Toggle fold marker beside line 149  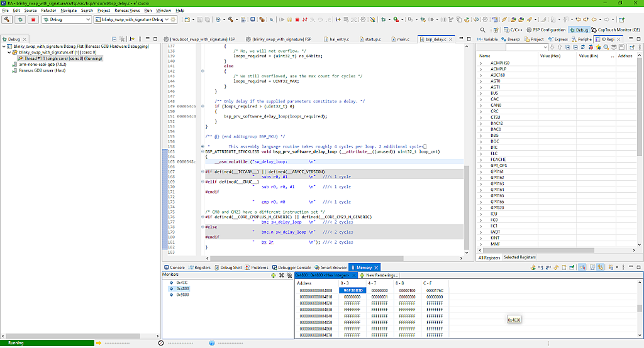(x=203, y=106)
